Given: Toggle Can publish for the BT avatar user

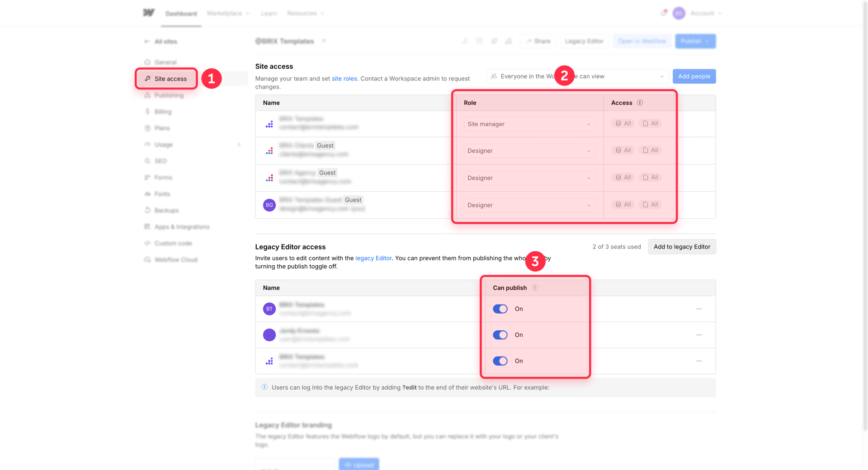Looking at the screenshot, I should (500, 309).
